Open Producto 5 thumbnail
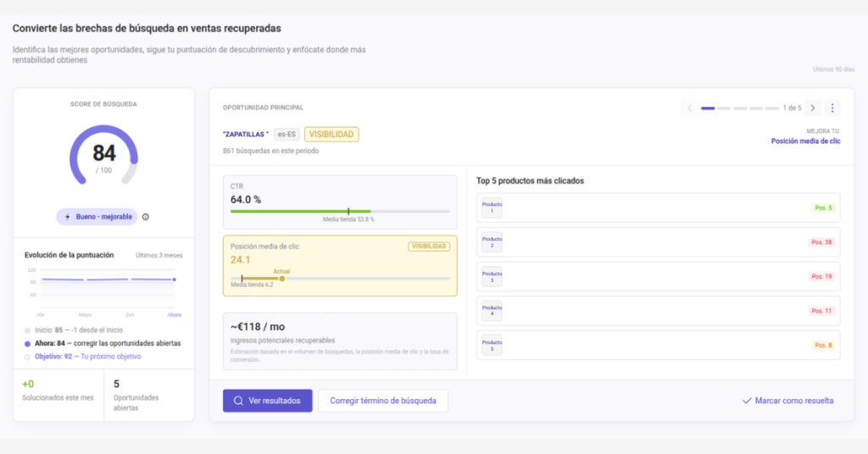This screenshot has width=868, height=454. point(492,345)
